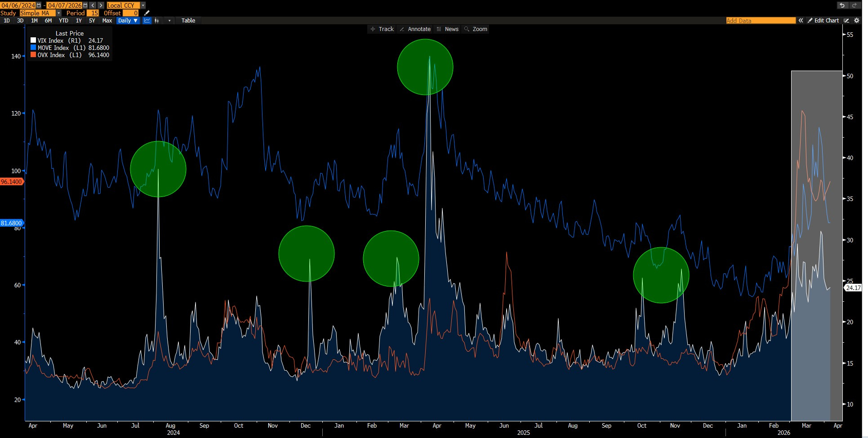Open the start date calendar picker
This screenshot has width=868, height=438.
(x=39, y=5)
